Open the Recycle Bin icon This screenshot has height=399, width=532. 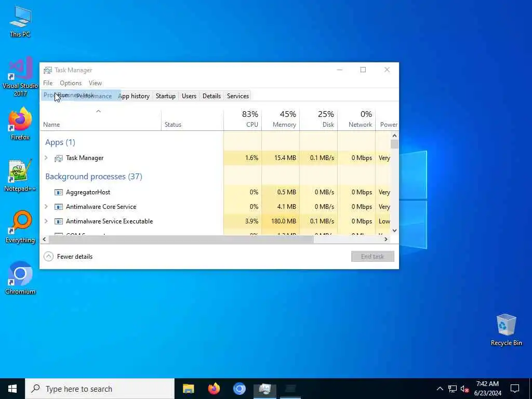coord(506,330)
